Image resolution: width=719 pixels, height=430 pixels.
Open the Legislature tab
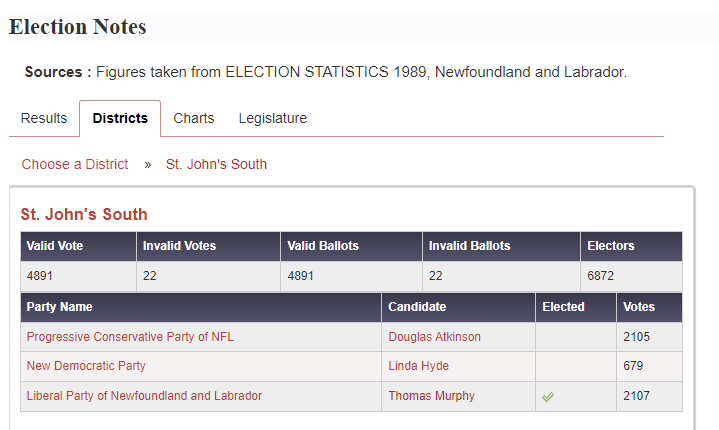point(272,118)
